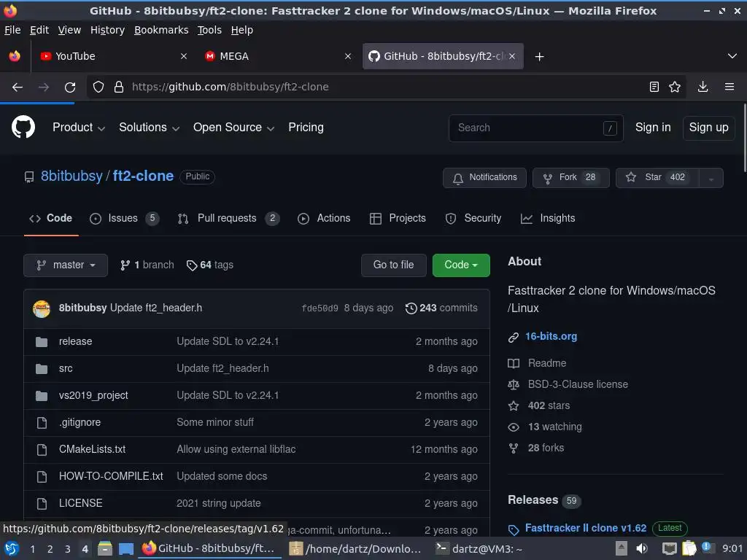Click the display monitor tray icon
The width and height of the screenshot is (747, 560).
click(670, 548)
